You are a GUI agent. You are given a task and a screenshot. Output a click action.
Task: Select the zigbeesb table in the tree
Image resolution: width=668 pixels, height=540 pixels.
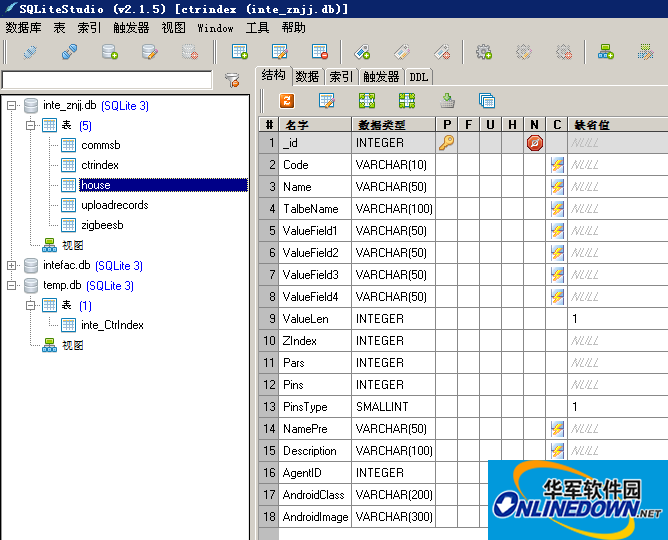point(102,225)
